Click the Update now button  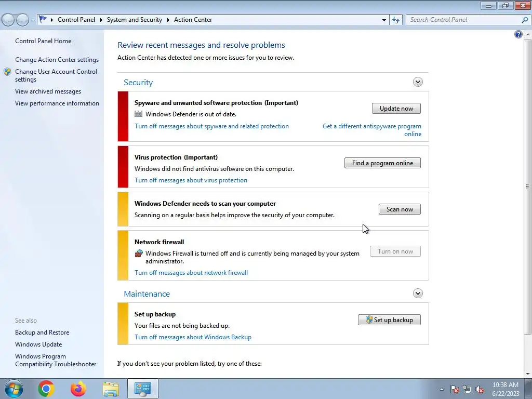(396, 109)
